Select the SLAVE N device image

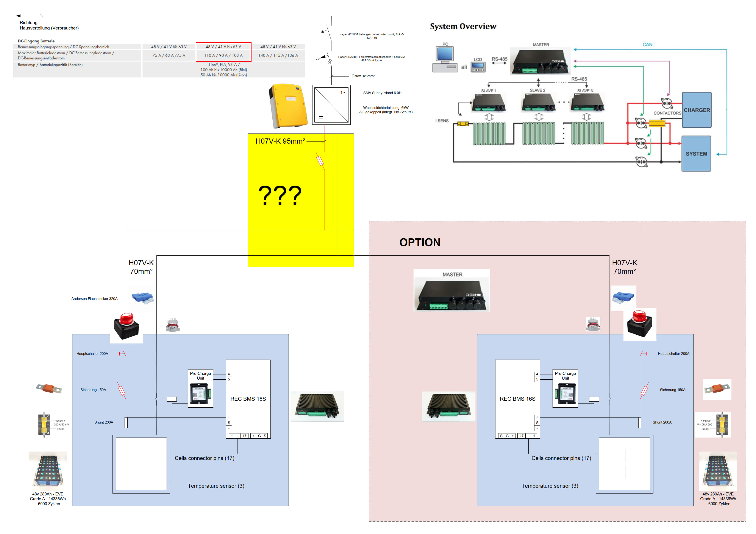[x=587, y=103]
